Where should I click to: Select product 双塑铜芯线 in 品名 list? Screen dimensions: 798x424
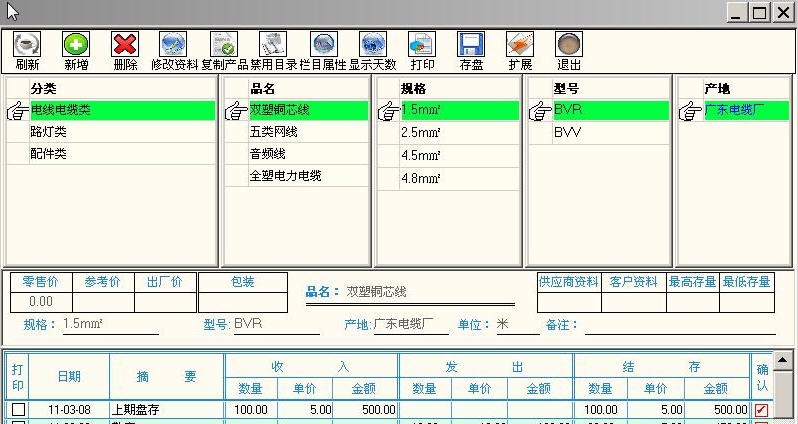pos(308,110)
